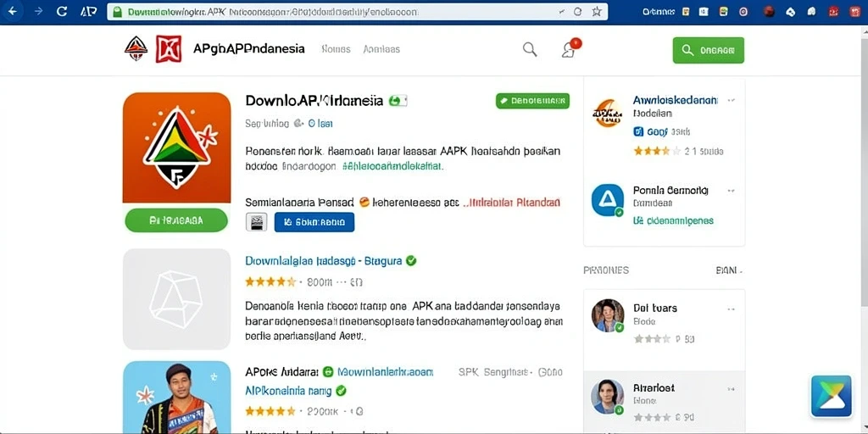868x434 pixels.
Task: Open the 'Ponala Sernorig' sidebar entry
Action: coord(670,191)
